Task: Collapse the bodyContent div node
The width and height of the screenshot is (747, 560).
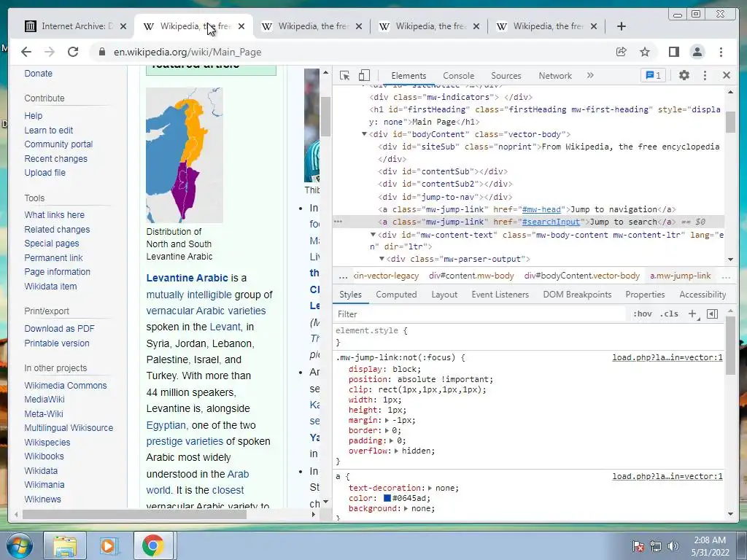Action: click(364, 134)
